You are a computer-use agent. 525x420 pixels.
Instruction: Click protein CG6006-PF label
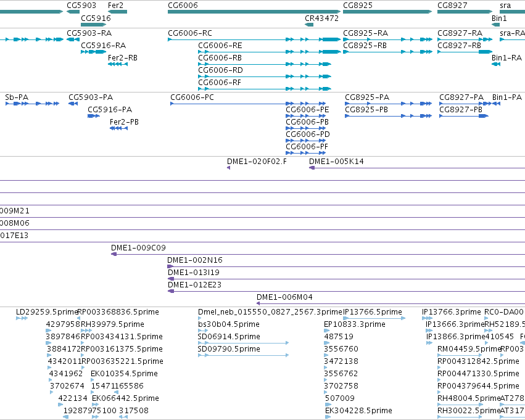coord(307,147)
